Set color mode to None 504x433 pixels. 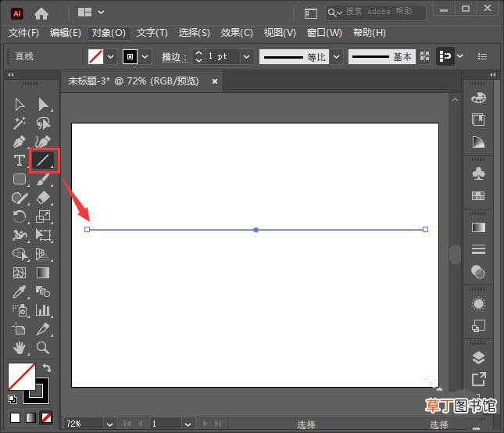click(46, 418)
